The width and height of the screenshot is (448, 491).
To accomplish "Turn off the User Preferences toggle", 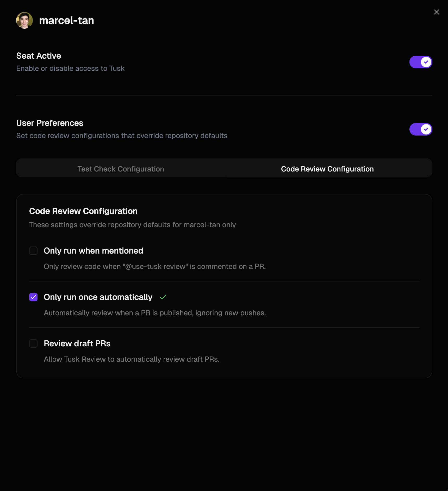I will click(x=421, y=129).
